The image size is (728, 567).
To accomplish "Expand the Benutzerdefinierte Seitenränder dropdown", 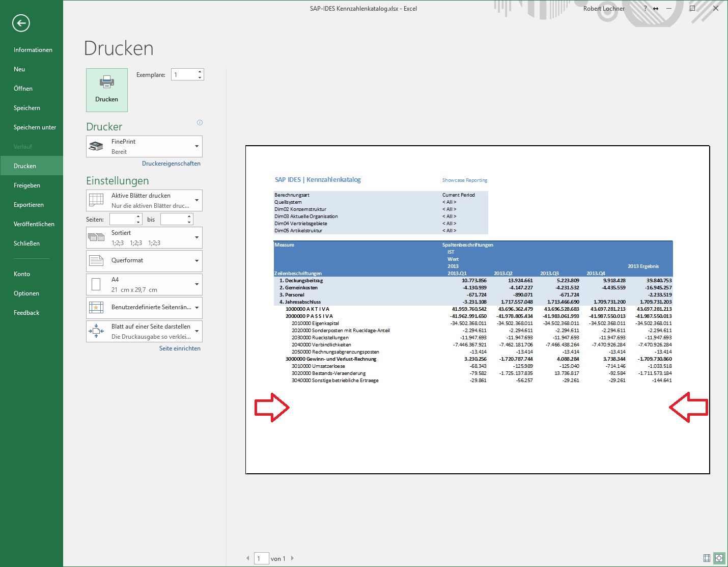I will point(196,308).
